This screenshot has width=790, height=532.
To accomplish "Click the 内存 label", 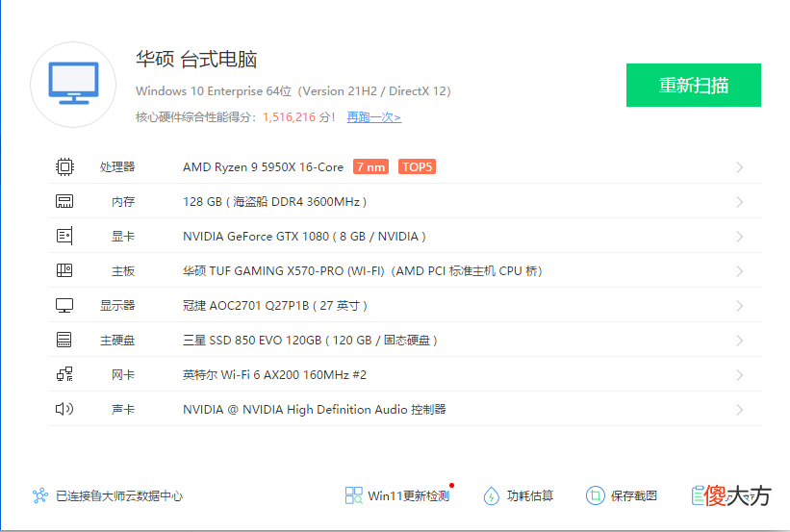I will click(123, 202).
